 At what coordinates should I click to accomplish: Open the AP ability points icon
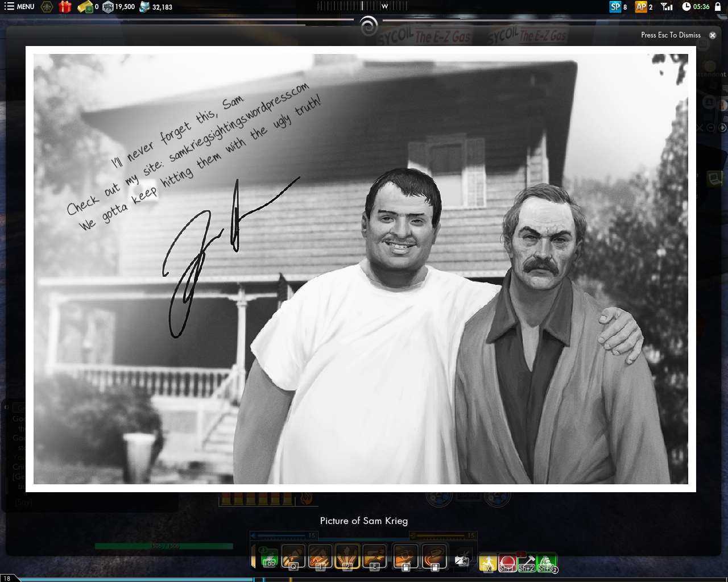(641, 7)
